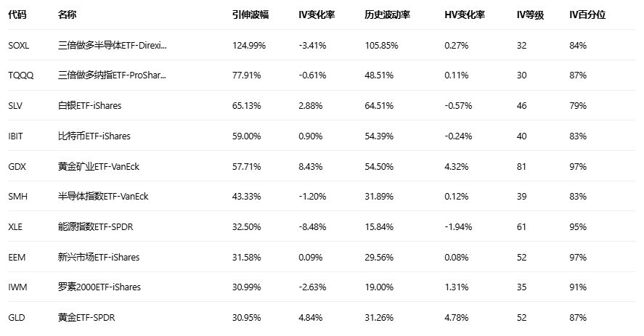This screenshot has height=336, width=644.
Task: Click the 新兴市场ETF-iShares name
Action: click(99, 257)
